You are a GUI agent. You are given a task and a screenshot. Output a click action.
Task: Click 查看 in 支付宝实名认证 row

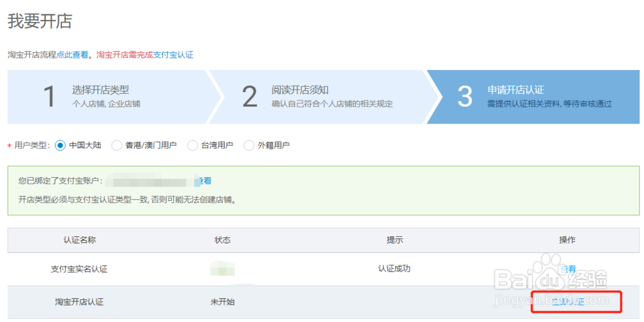[x=567, y=269]
